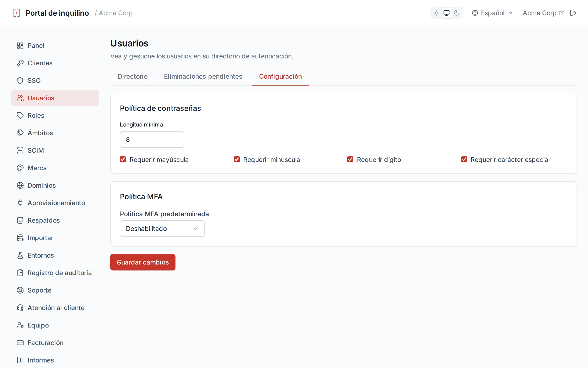Click the shield icon next to SSO

(x=20, y=80)
